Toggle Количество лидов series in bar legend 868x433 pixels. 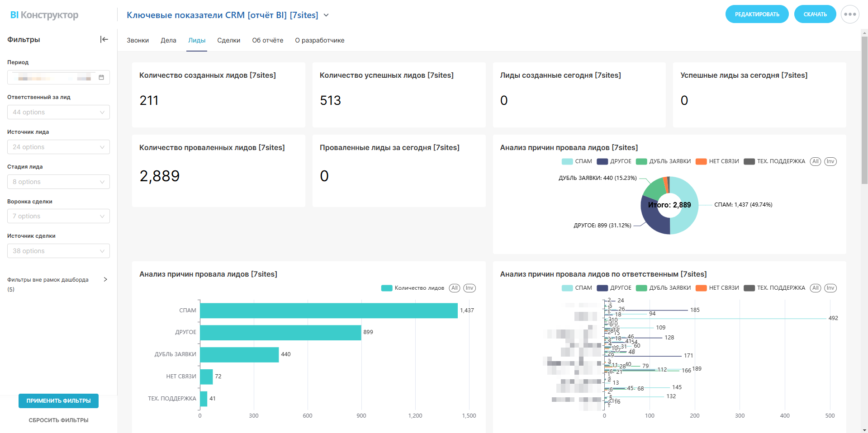413,288
